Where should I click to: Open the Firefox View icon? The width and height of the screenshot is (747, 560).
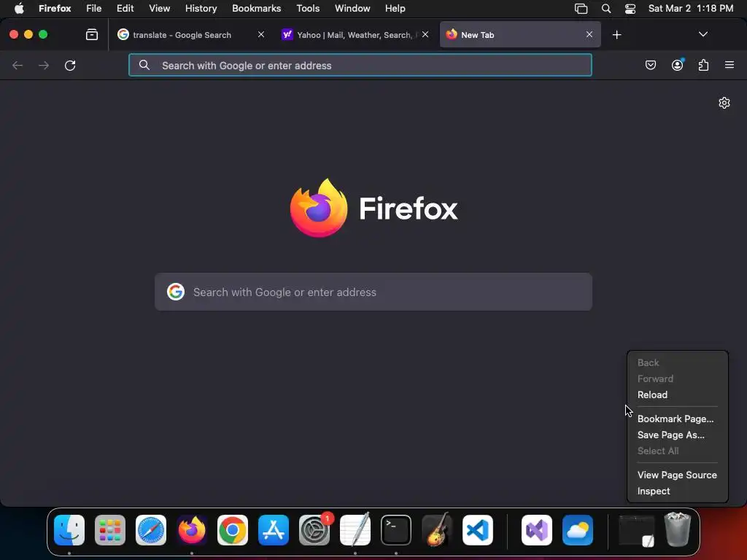point(92,34)
